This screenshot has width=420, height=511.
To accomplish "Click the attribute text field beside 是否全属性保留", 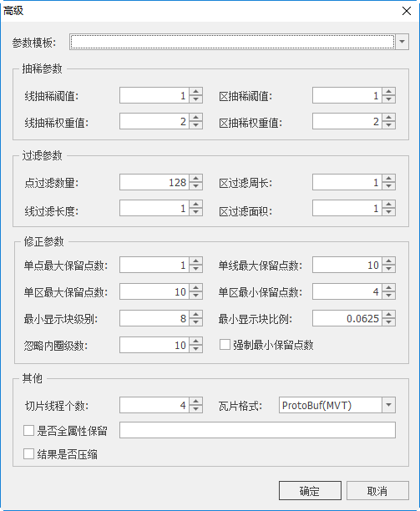I will click(x=257, y=430).
